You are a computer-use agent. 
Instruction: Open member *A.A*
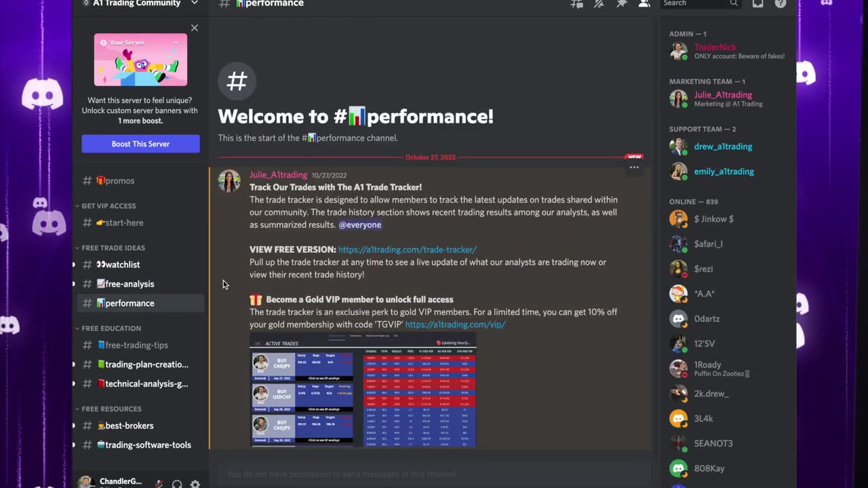pos(727,293)
